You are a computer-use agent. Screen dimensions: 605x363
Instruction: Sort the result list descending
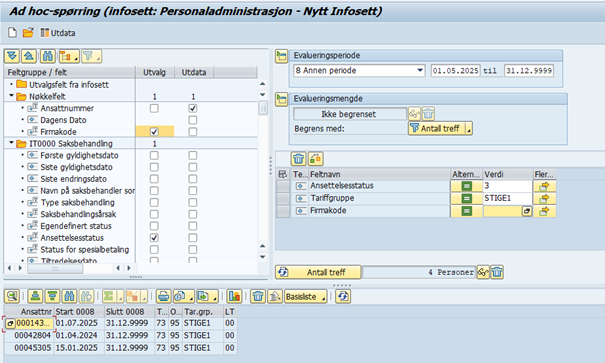click(52, 296)
